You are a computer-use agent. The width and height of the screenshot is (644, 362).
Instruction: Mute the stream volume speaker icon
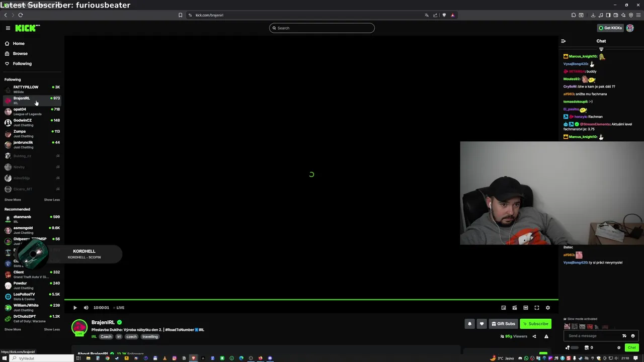pos(86,308)
